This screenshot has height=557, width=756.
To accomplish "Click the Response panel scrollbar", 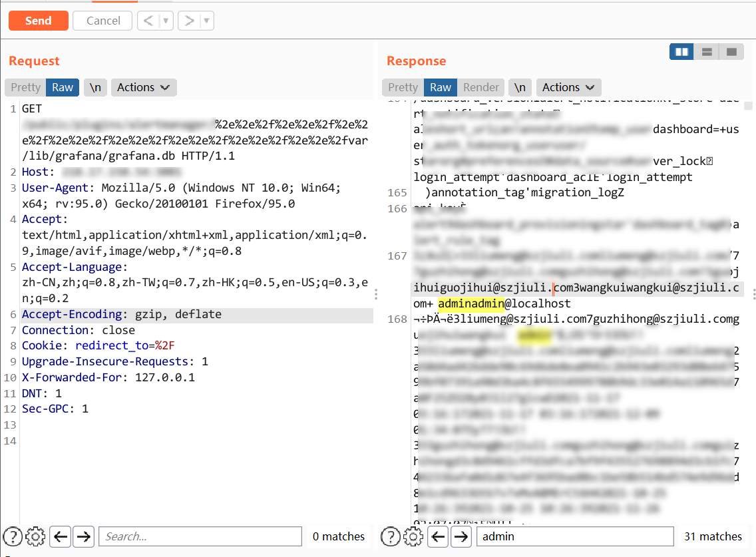I will (x=748, y=106).
